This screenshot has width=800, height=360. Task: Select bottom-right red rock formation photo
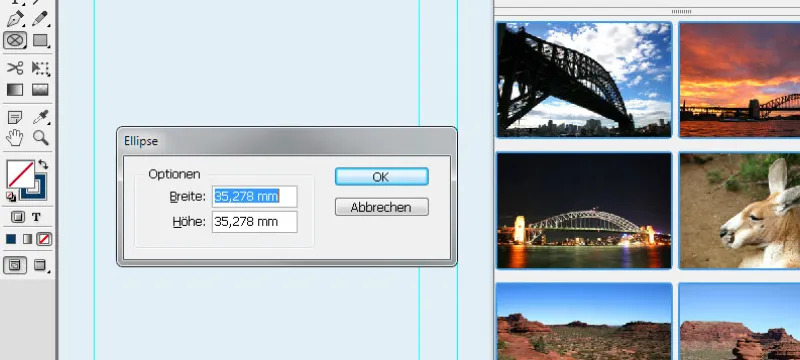point(739,321)
